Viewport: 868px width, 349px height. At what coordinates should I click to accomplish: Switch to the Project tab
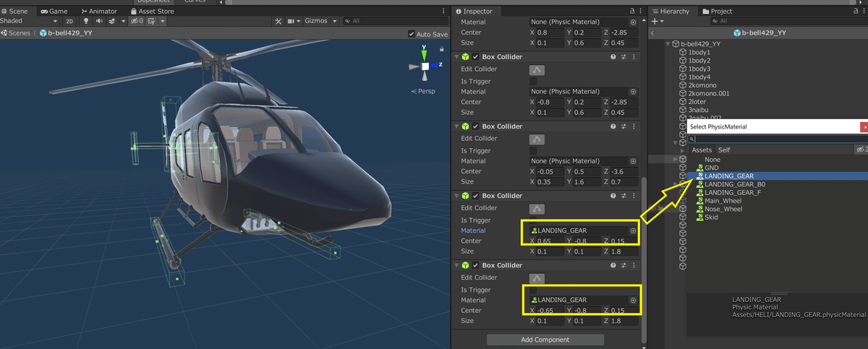(x=716, y=12)
